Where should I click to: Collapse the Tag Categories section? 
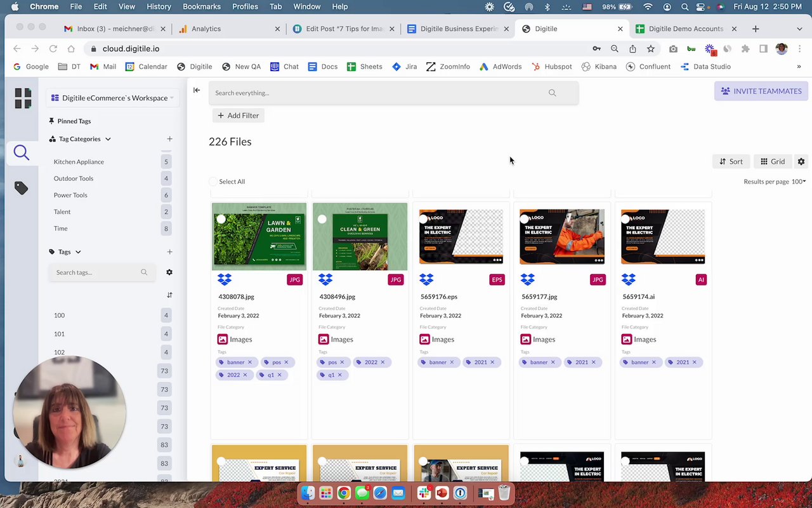point(108,139)
